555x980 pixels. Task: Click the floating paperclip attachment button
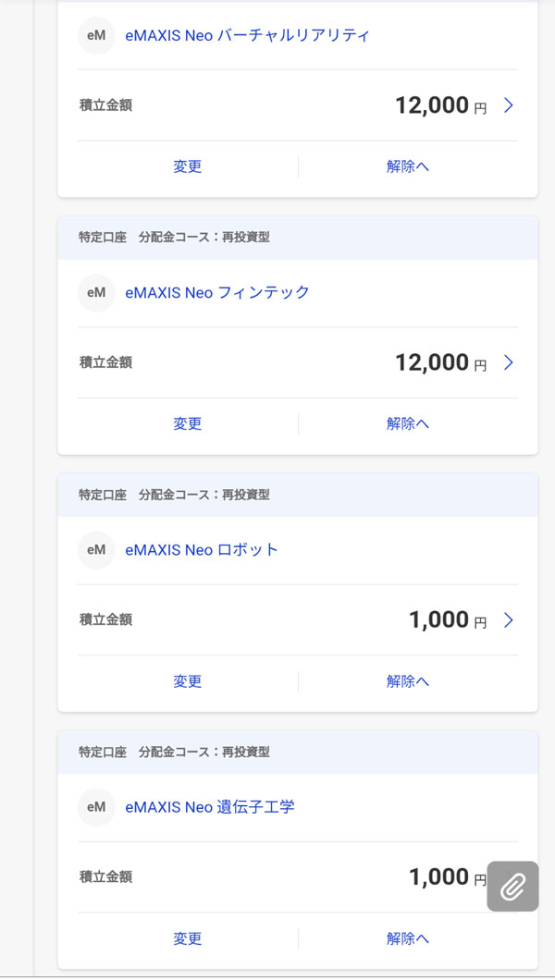point(512,887)
